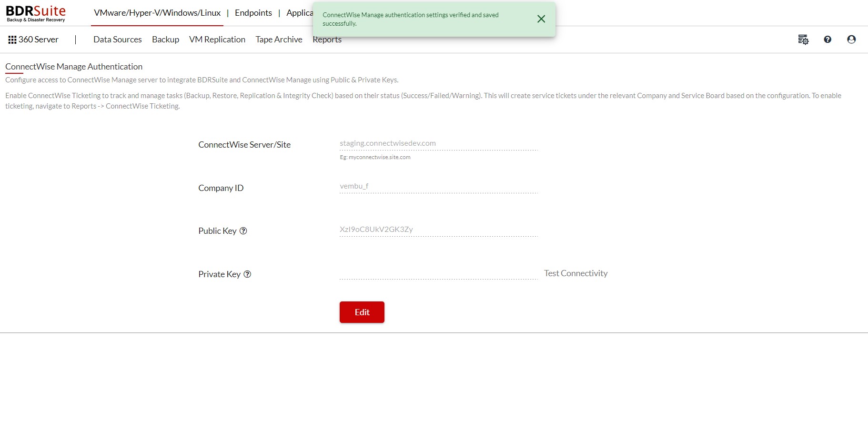Show Public Key help tooltip icon
The width and height of the screenshot is (868, 430).
[243, 231]
